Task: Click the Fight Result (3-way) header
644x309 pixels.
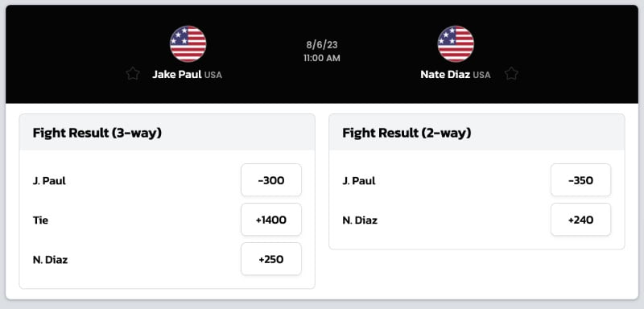Action: (97, 133)
